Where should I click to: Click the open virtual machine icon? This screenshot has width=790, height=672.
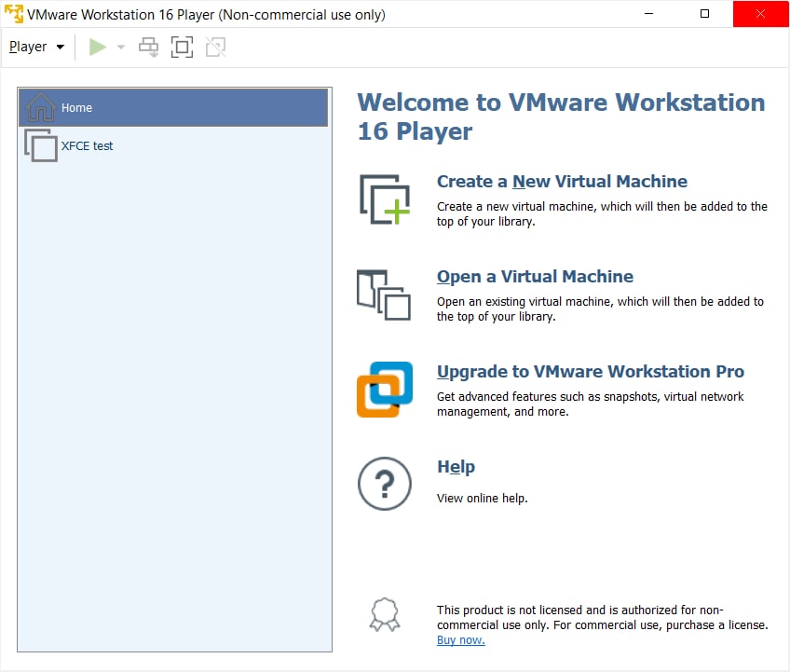(x=384, y=295)
